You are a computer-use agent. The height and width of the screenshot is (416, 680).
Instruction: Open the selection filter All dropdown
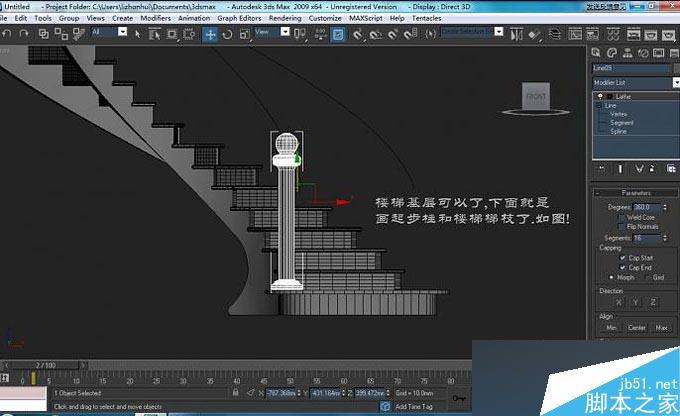coord(123,32)
